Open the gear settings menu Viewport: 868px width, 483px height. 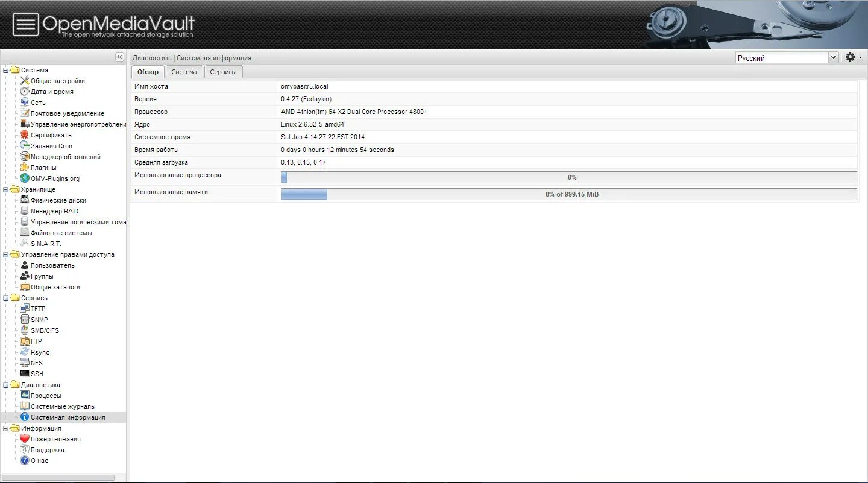coord(854,57)
